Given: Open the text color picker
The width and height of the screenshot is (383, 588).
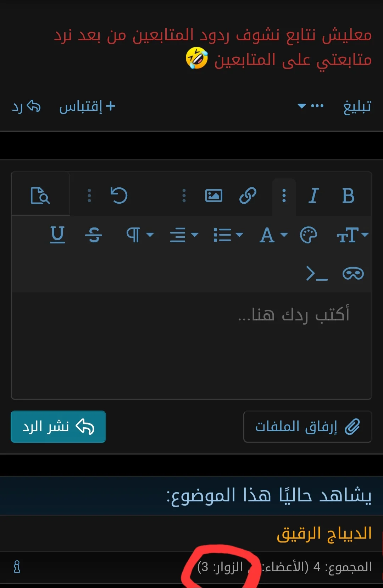Looking at the screenshot, I should (308, 235).
